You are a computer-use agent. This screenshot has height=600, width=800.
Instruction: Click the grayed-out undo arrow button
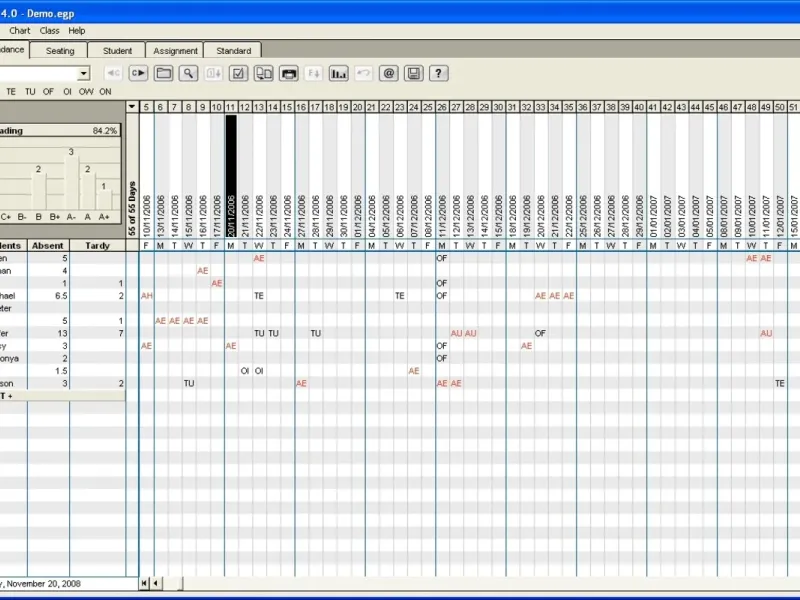click(x=363, y=73)
